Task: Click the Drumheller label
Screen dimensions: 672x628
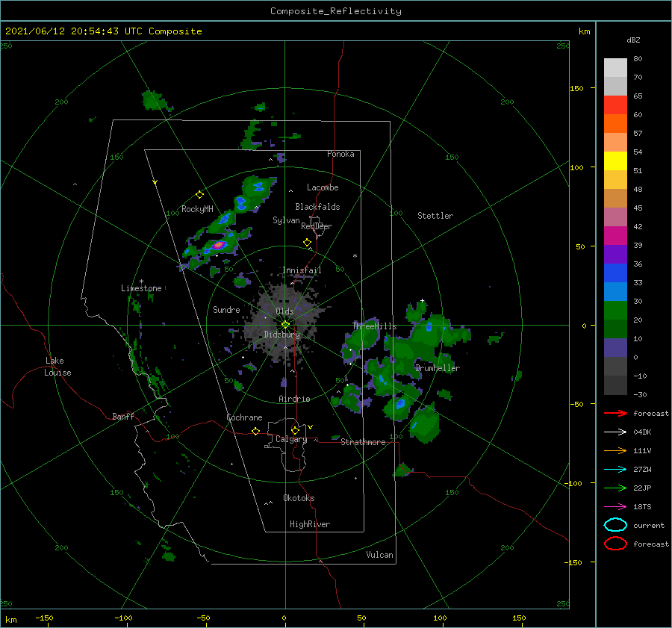Action: (x=437, y=368)
